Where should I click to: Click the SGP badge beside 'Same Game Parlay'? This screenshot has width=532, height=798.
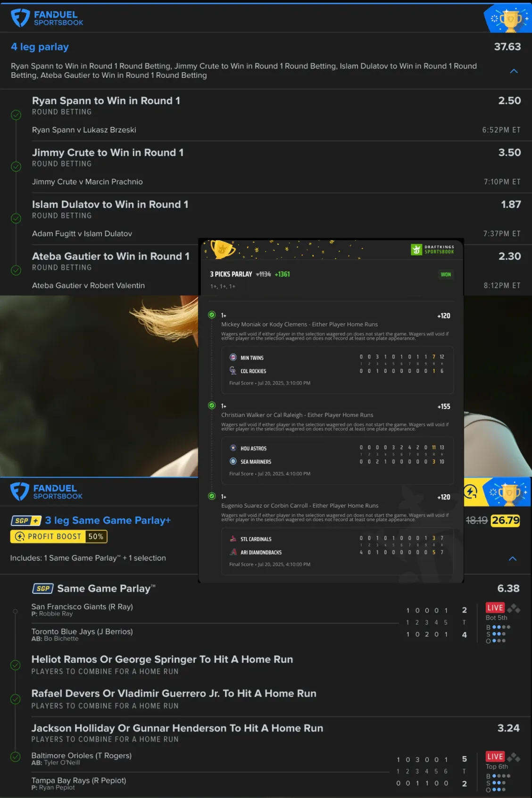[x=43, y=589]
